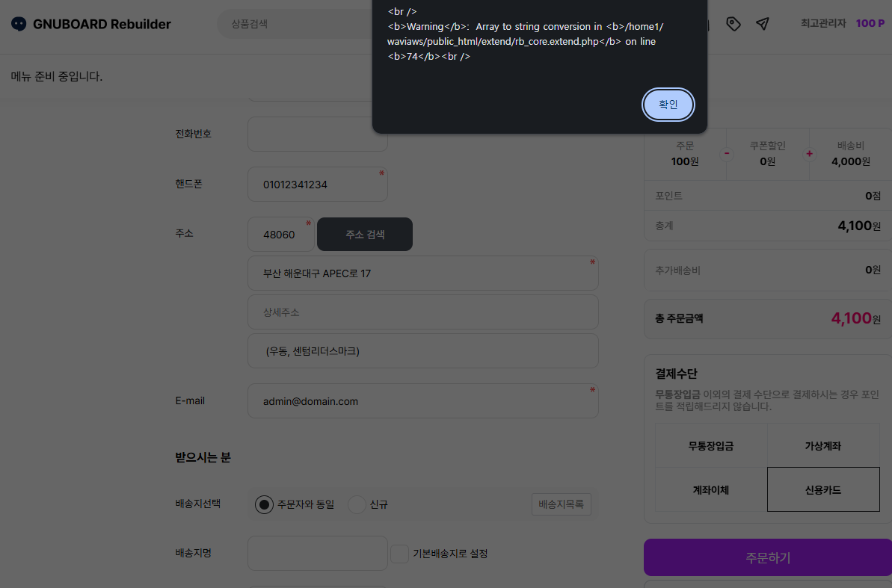The width and height of the screenshot is (892, 588).
Task: Check 기본배송지로 설정 checkbox
Action: click(399, 554)
